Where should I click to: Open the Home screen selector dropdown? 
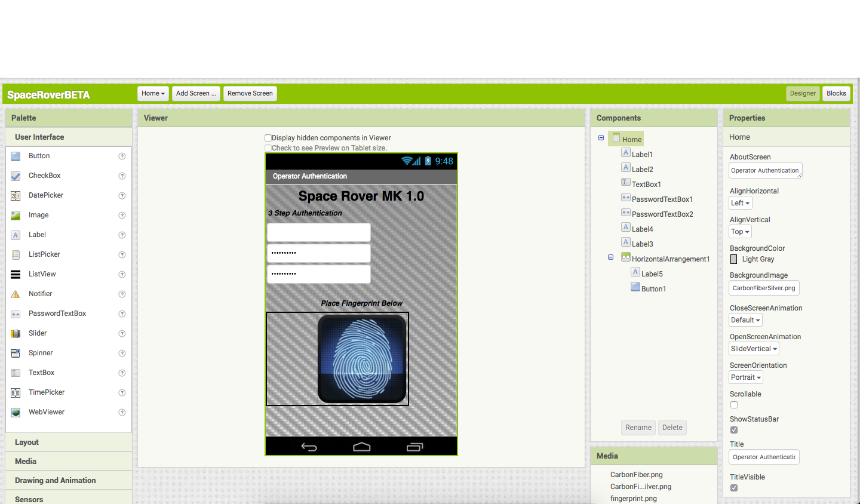153,93
